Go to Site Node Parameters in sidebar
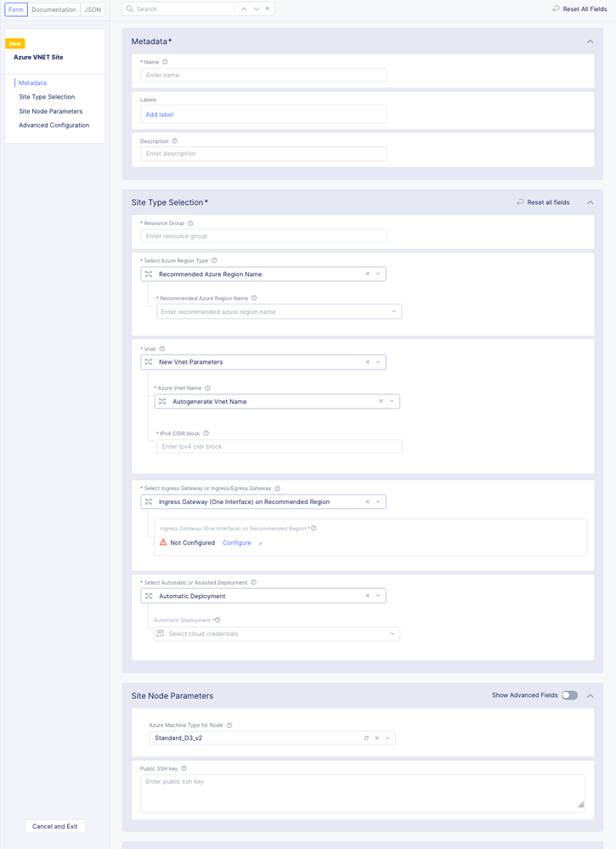The width and height of the screenshot is (616, 849). 51,111
